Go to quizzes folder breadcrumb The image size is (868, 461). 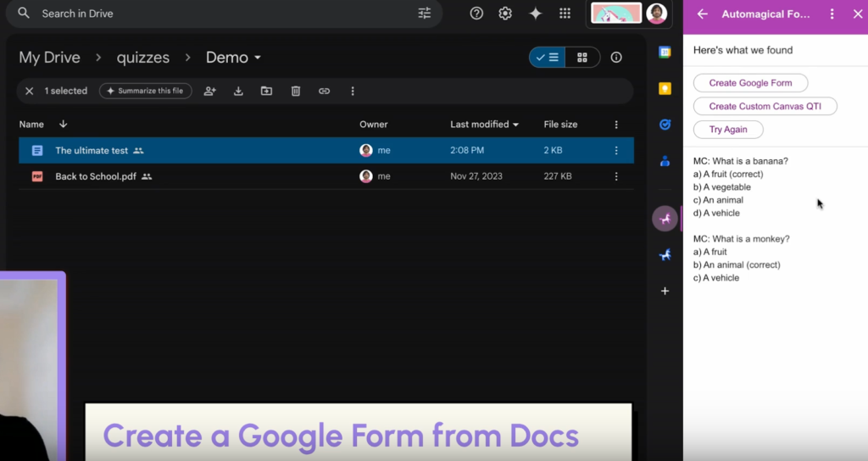pyautogui.click(x=142, y=58)
